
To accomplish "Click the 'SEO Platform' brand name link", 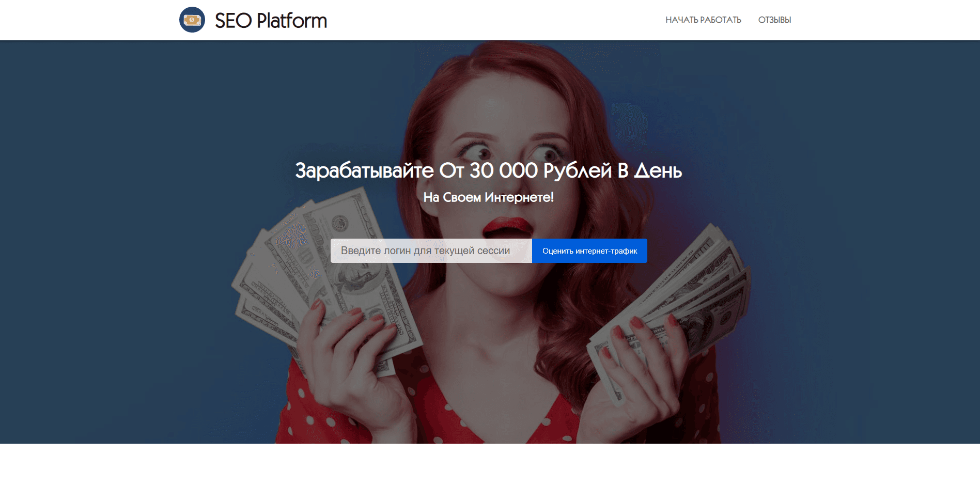I will point(271,21).
